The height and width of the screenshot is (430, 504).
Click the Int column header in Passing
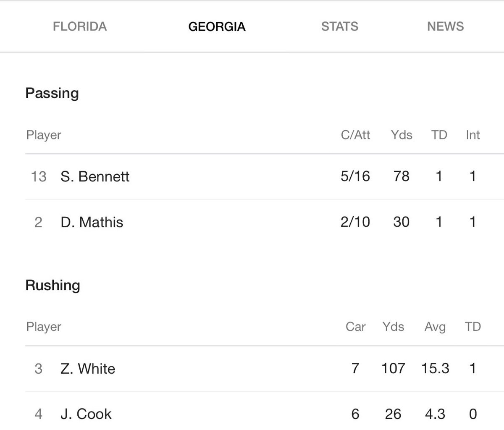(x=473, y=135)
